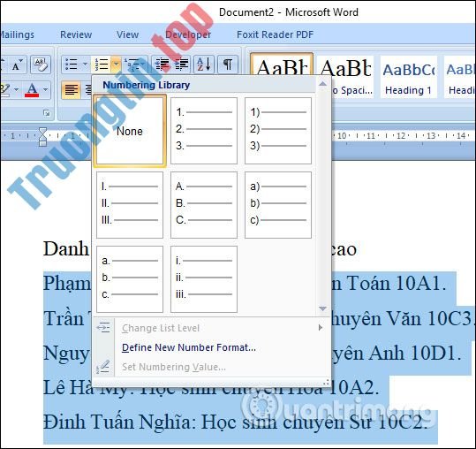Click the Clear Formatting icon
This screenshot has height=449, width=476.
point(40,65)
